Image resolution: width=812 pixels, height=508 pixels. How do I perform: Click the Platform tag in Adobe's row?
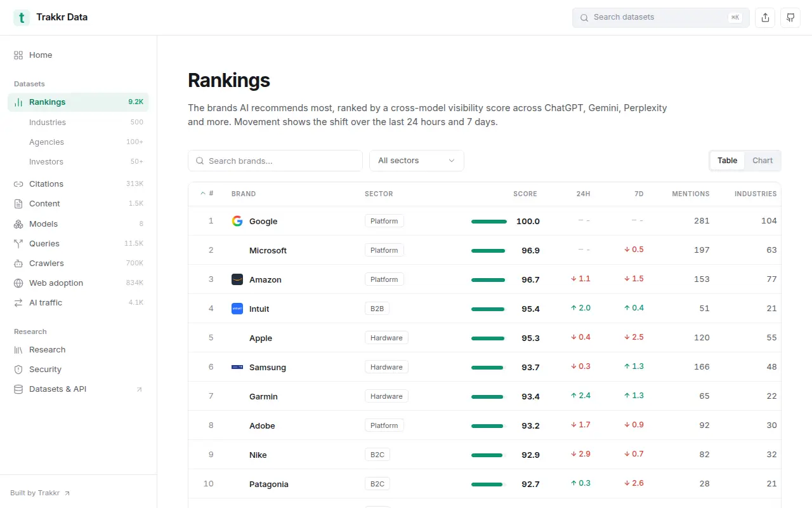pyautogui.click(x=384, y=425)
